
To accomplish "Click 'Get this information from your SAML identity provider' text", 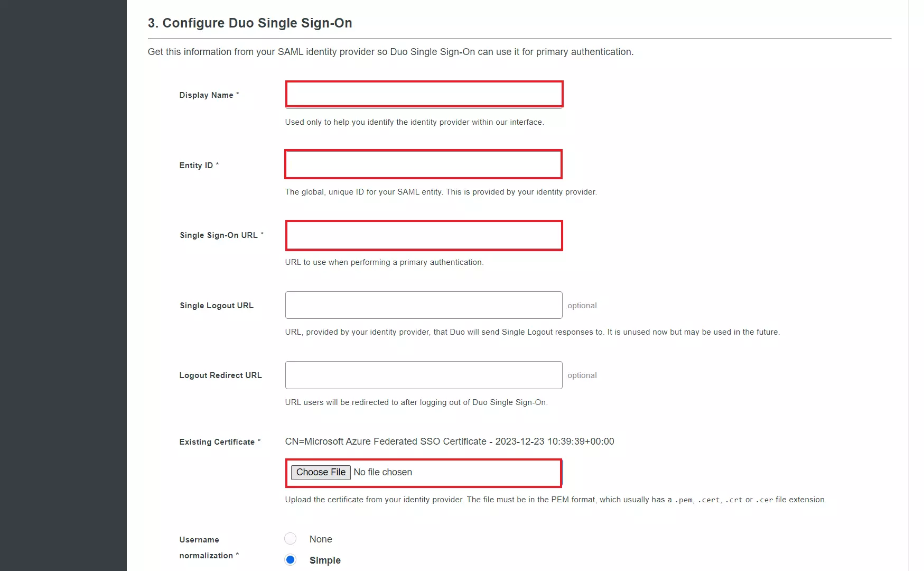I will click(390, 52).
